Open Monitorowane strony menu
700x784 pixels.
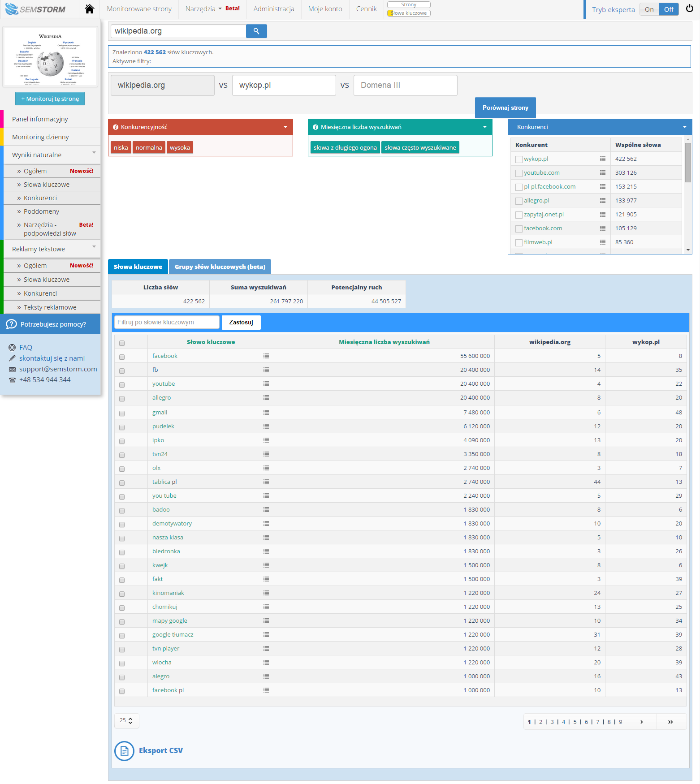point(139,9)
